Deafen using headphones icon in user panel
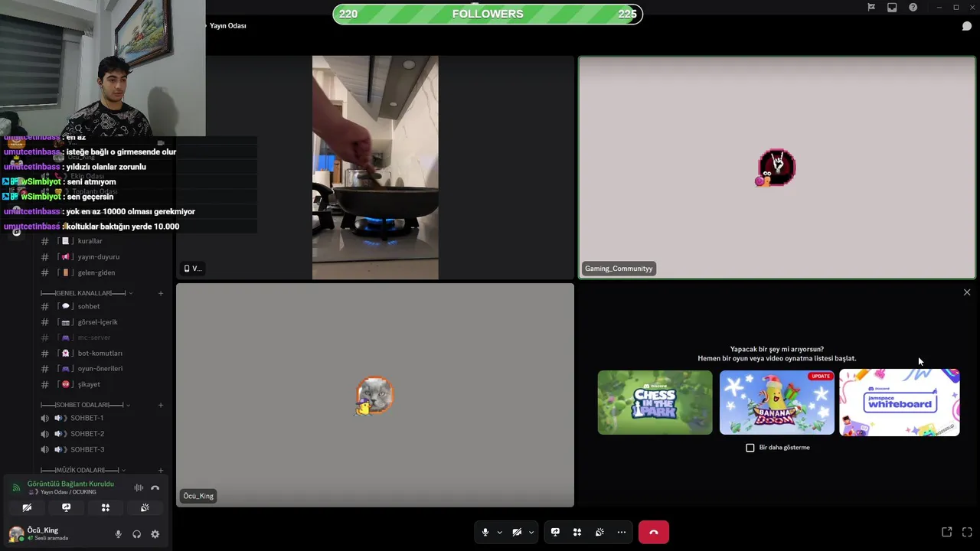Screen dimensions: 980x551 [136, 534]
